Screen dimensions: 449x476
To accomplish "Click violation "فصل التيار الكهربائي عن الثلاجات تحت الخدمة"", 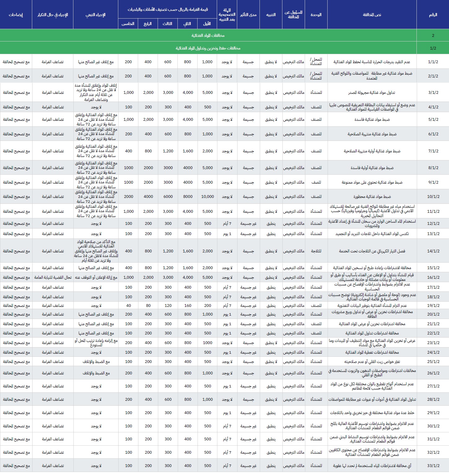I will click(372, 251).
